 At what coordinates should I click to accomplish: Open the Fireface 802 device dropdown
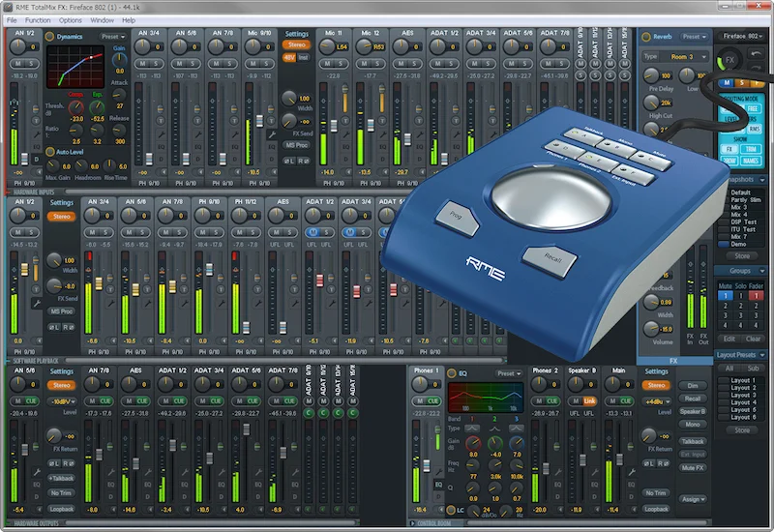[742, 36]
